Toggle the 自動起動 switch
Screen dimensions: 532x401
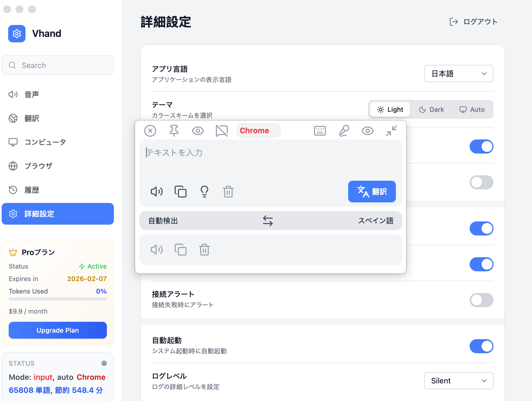[x=481, y=346]
